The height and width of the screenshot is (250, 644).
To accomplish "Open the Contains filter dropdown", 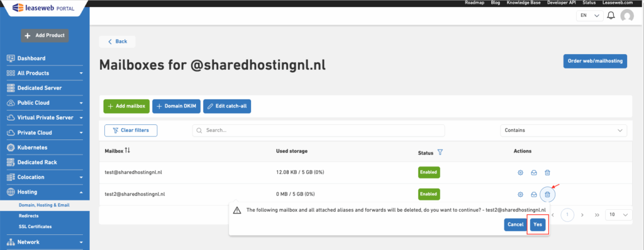I will pos(563,131).
